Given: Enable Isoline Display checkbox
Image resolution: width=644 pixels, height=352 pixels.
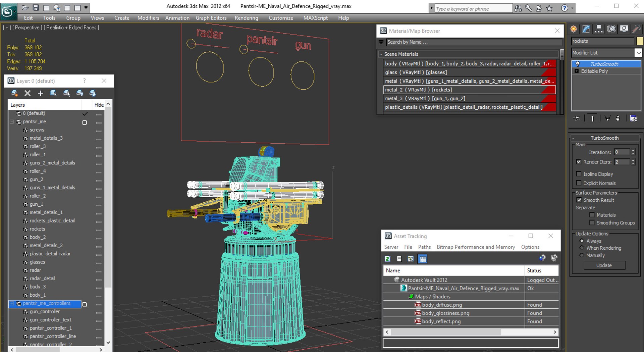Looking at the screenshot, I should click(x=579, y=174).
